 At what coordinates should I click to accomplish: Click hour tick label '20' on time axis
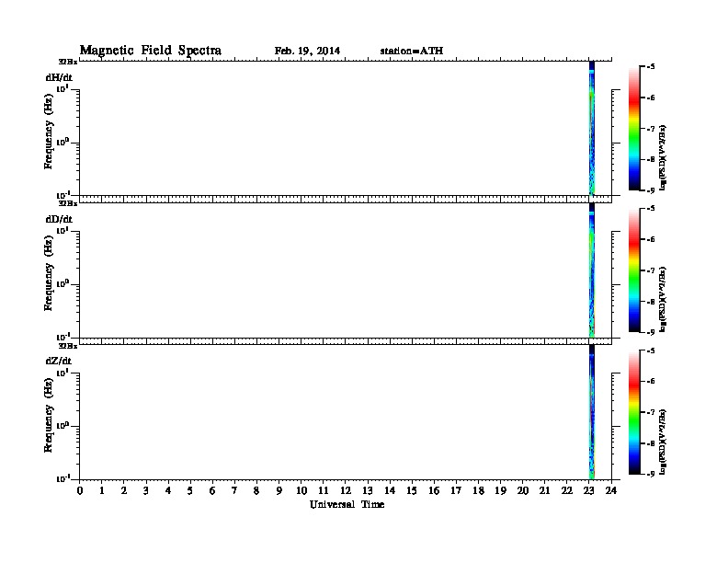tap(523, 490)
